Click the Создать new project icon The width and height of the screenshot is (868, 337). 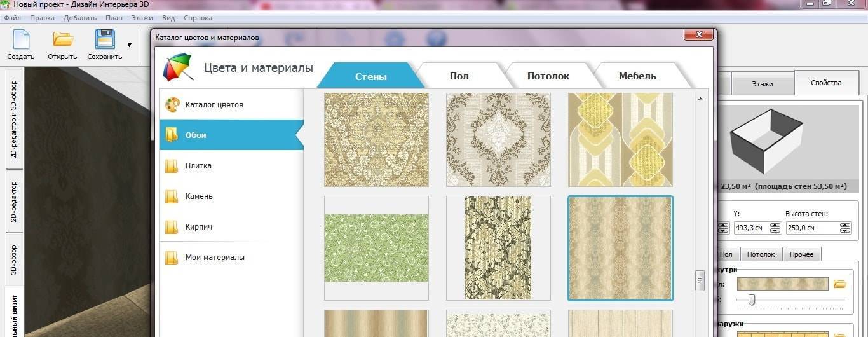(x=21, y=40)
